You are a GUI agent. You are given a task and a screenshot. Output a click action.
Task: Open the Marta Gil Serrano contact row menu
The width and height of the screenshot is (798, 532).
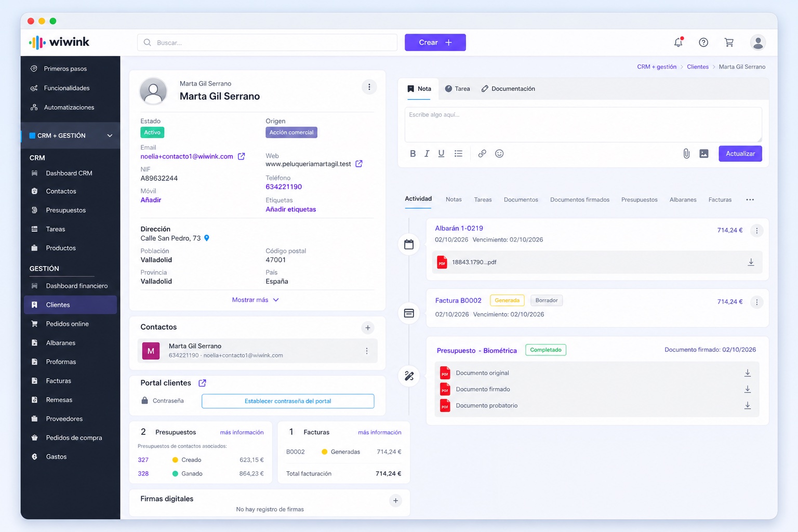[x=367, y=351]
